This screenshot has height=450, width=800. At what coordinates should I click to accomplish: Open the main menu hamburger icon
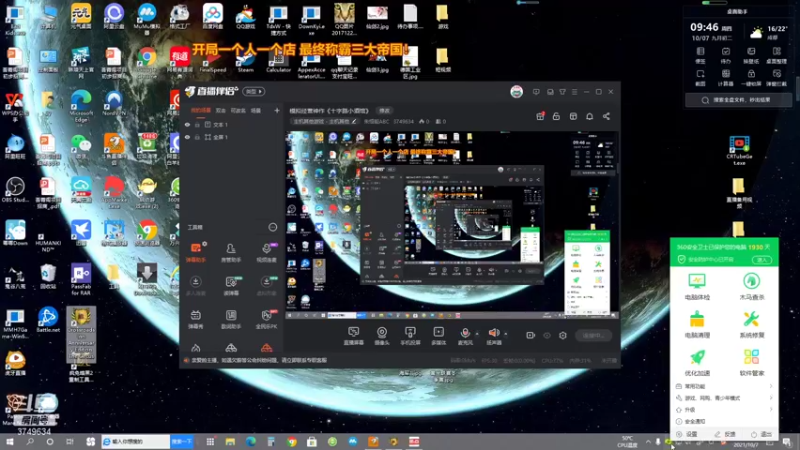click(x=574, y=92)
